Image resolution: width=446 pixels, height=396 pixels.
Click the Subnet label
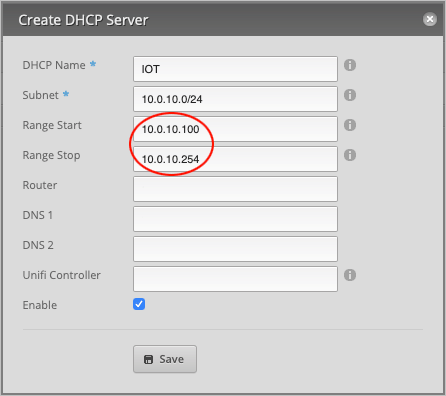point(41,95)
